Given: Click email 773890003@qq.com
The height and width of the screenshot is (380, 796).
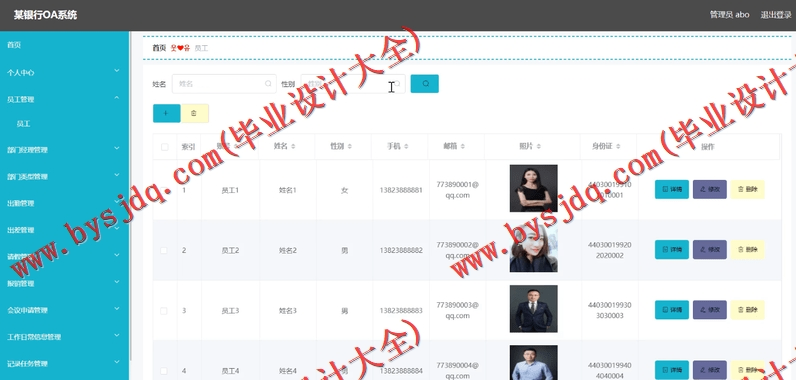Looking at the screenshot, I should [x=457, y=310].
